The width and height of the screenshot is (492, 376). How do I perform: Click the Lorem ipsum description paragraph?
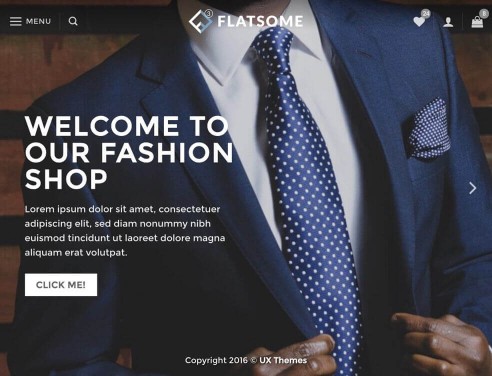[125, 231]
